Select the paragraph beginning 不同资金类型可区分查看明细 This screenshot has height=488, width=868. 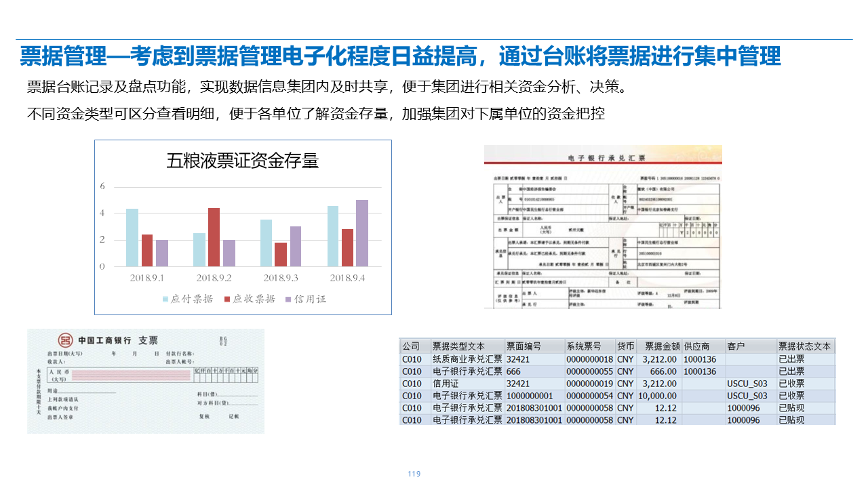click(x=315, y=114)
